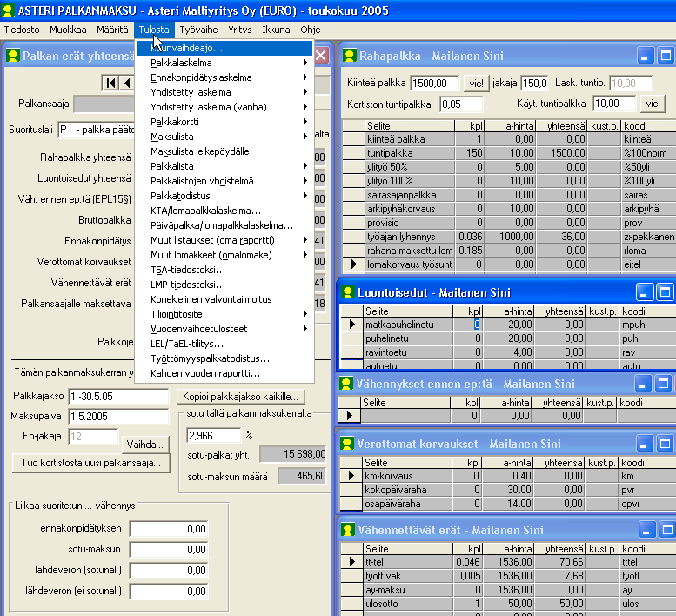This screenshot has width=676, height=616.
Task: Open the Työvaihe menu
Action: (198, 30)
